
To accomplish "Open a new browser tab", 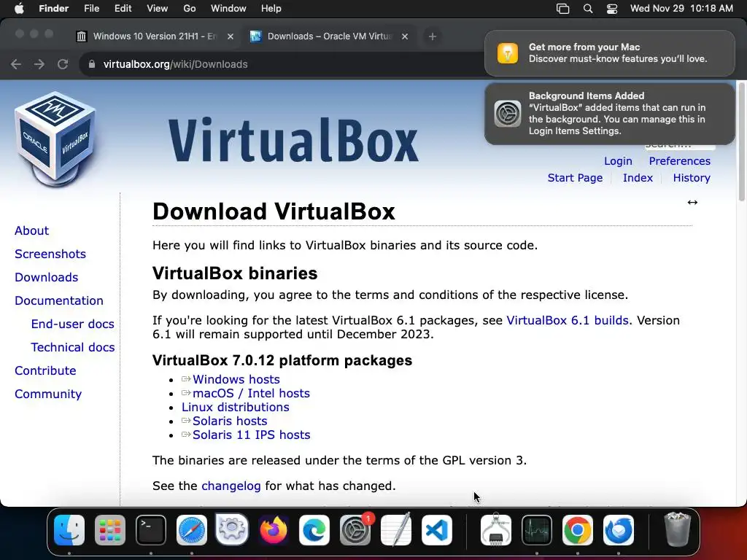I will click(433, 36).
